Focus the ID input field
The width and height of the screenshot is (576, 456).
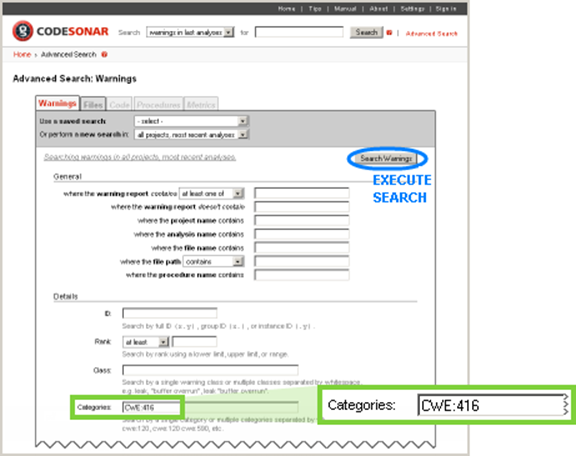tap(170, 313)
